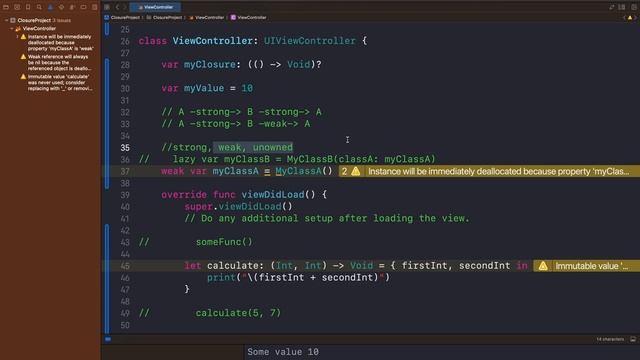
Task: Select 'Immutable value calculate' warning in navigator
Action: click(x=60, y=82)
